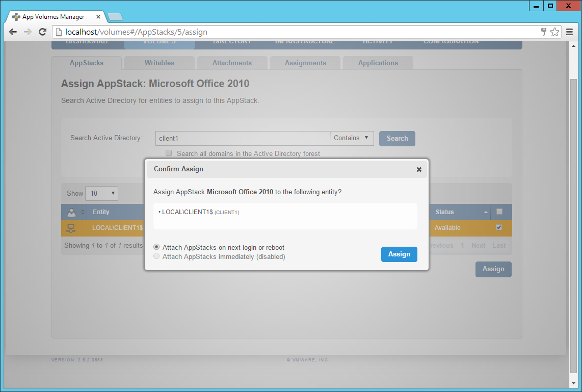Sort by the Entity column header
The height and width of the screenshot is (392, 582).
(101, 212)
